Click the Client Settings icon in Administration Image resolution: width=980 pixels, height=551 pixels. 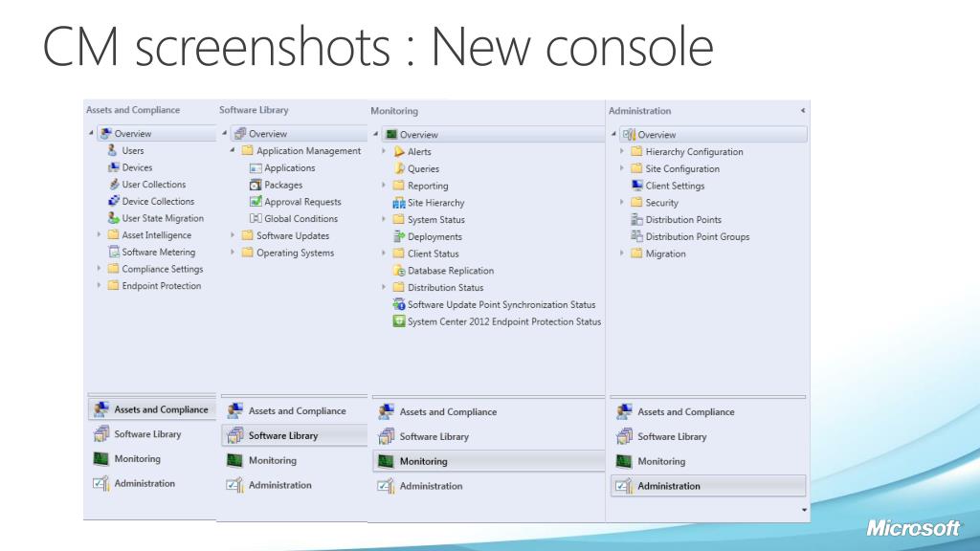(636, 186)
